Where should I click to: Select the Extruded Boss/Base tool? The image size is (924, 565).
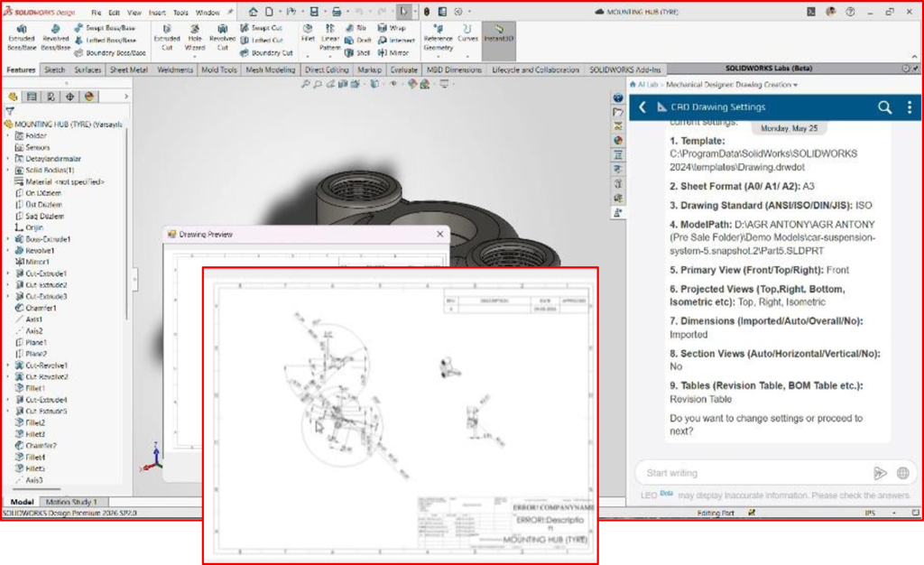(22, 37)
